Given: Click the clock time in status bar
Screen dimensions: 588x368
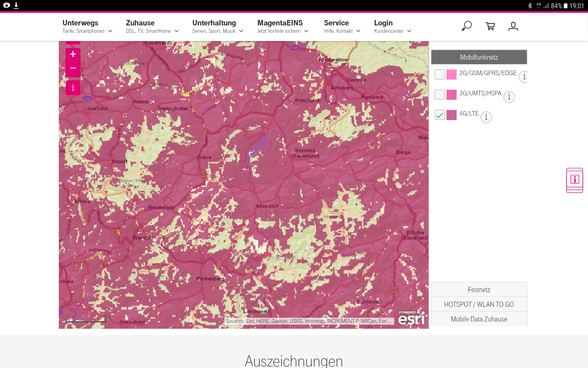Looking at the screenshot, I should tap(577, 6).
